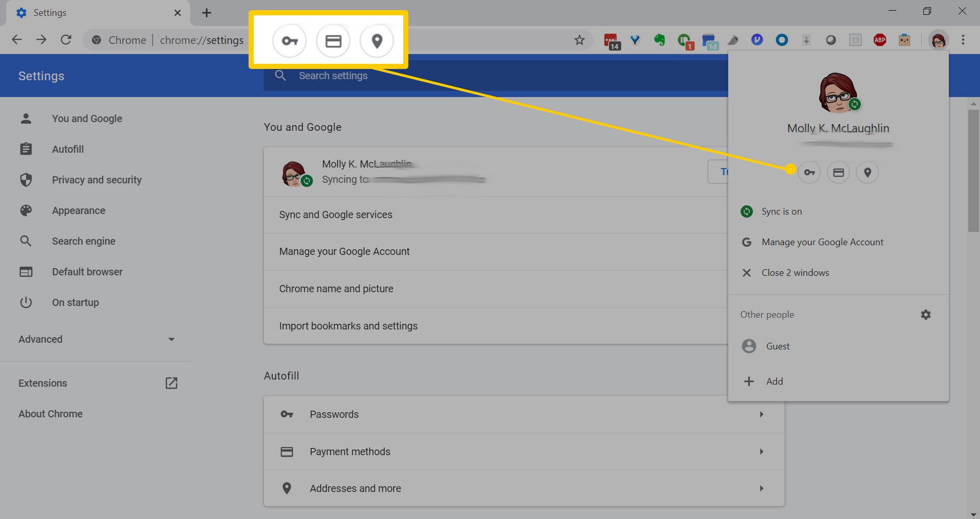Screen dimensions: 980x519
Task: Click Sync is on in profile popup
Action: point(839,211)
